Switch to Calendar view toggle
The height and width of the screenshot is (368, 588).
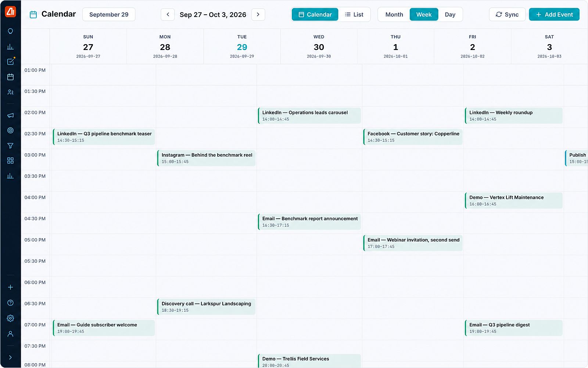coord(315,14)
